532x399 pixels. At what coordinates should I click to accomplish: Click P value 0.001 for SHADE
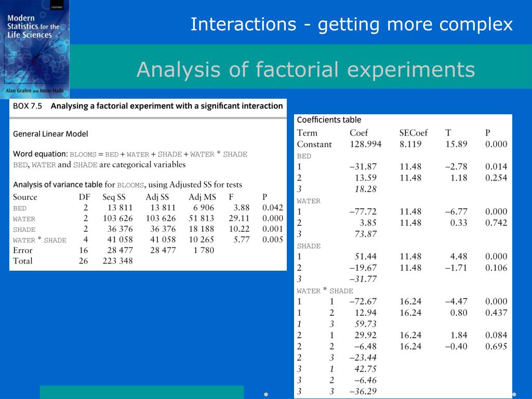(x=272, y=229)
